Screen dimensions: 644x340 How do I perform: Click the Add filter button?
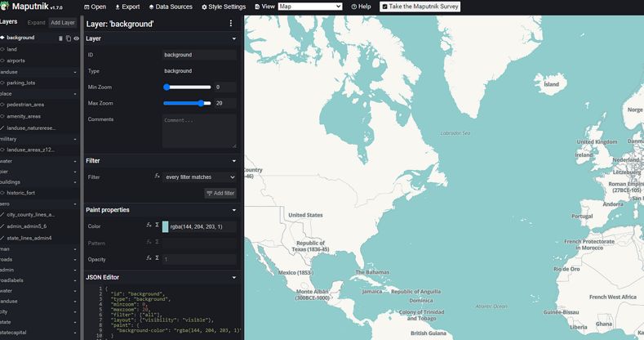tap(220, 193)
